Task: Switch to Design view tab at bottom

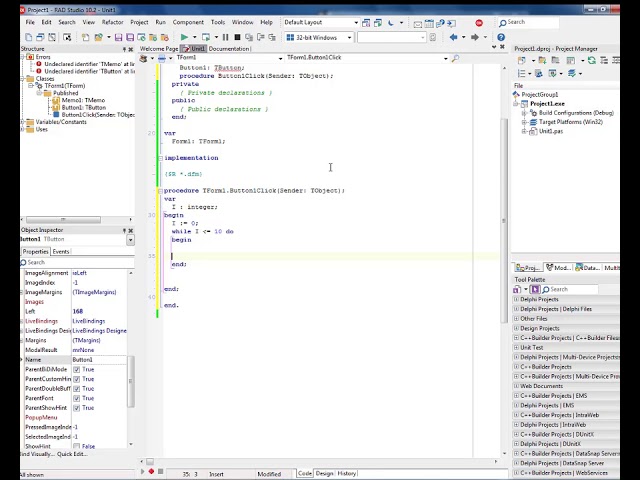Action: [325, 473]
